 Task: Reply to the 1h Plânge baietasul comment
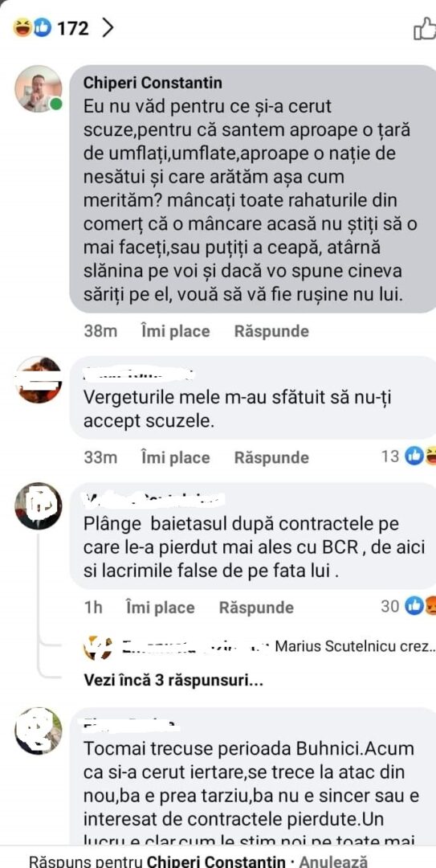255,608
